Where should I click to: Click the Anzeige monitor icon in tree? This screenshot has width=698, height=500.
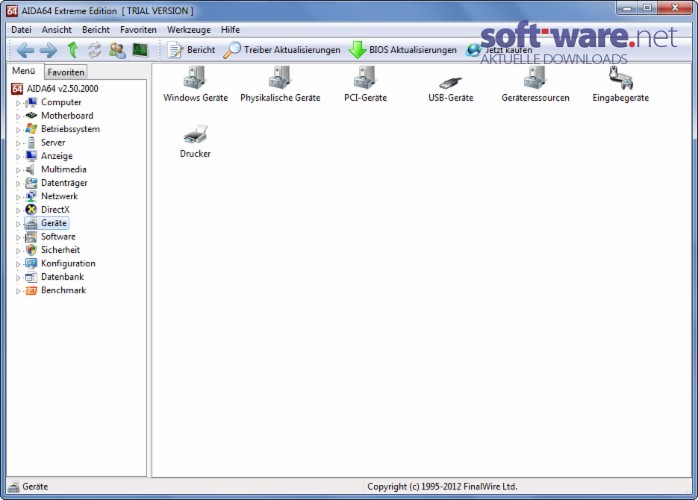pyautogui.click(x=31, y=156)
